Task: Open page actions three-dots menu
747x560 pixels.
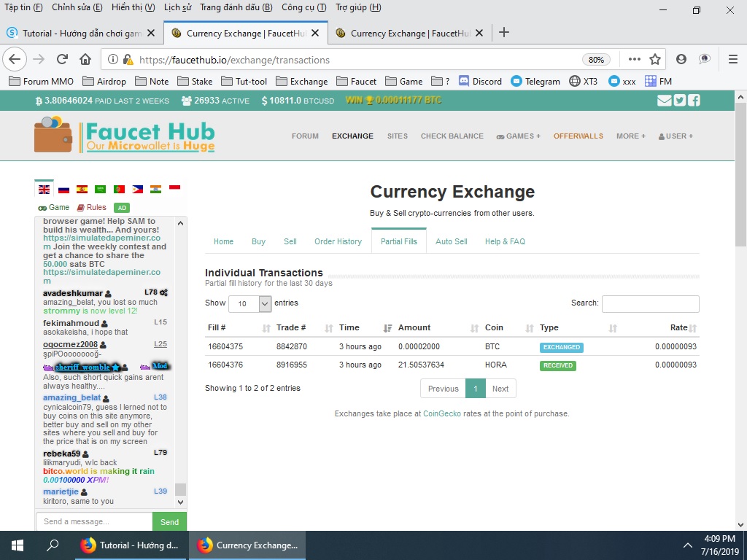Action: pyautogui.click(x=634, y=60)
